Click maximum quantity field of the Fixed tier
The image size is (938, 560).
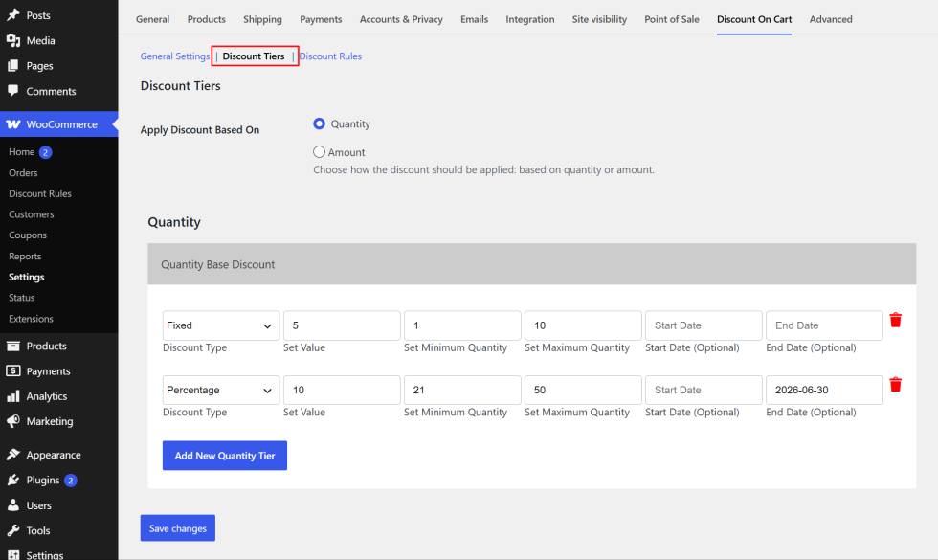tap(583, 325)
